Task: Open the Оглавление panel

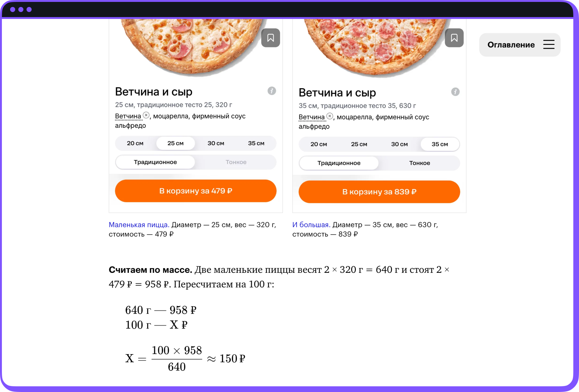Action: coord(511,45)
